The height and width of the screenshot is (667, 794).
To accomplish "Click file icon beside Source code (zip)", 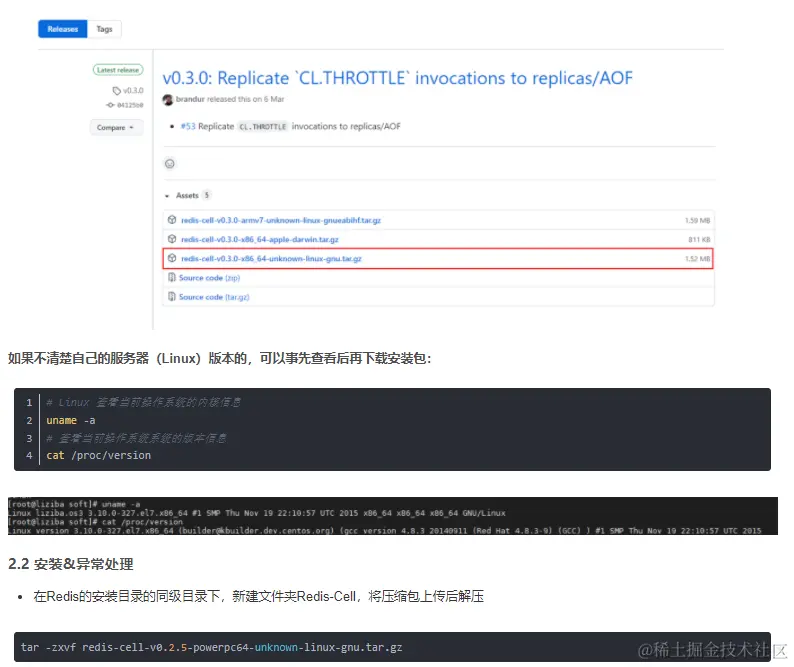I will [x=172, y=278].
